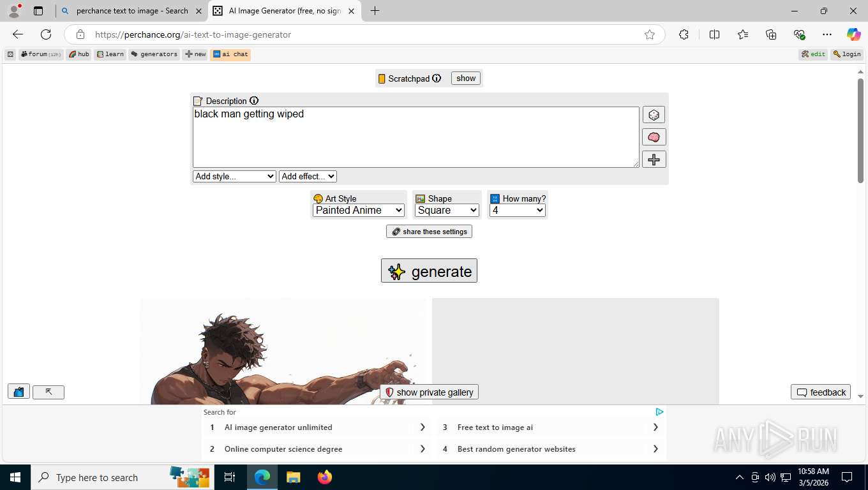Open the learn menu item
Screen dimensions: 868x490
tap(110, 54)
